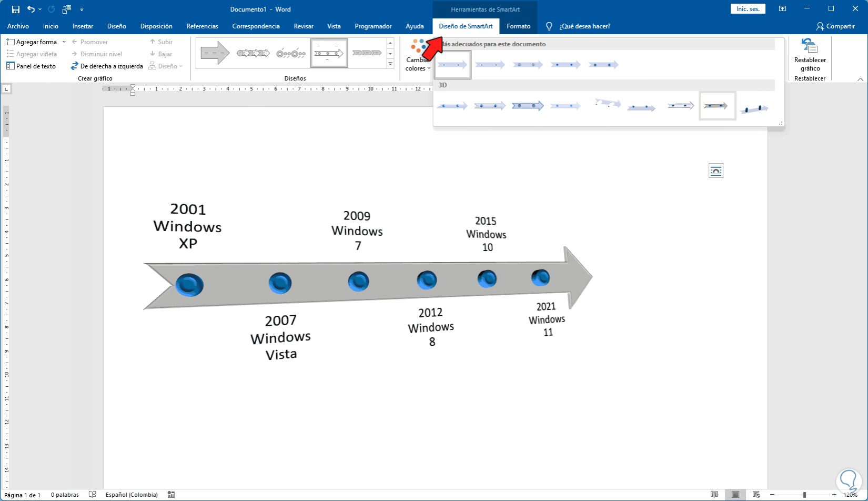Apply the seventh white-arrow 3D style
868x501 pixels.
680,106
